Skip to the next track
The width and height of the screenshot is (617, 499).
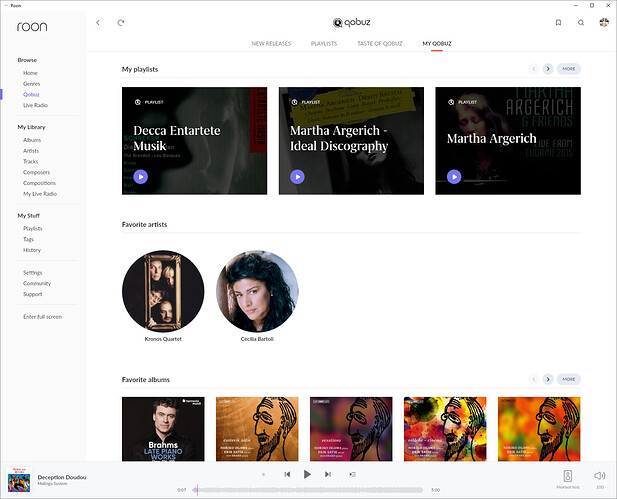pos(327,474)
